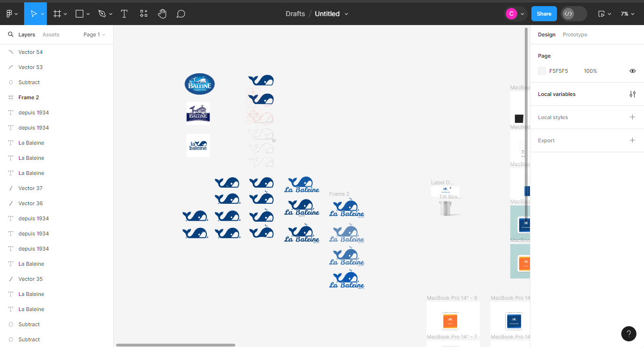
Task: Switch to the Assets tab
Action: pos(51,35)
